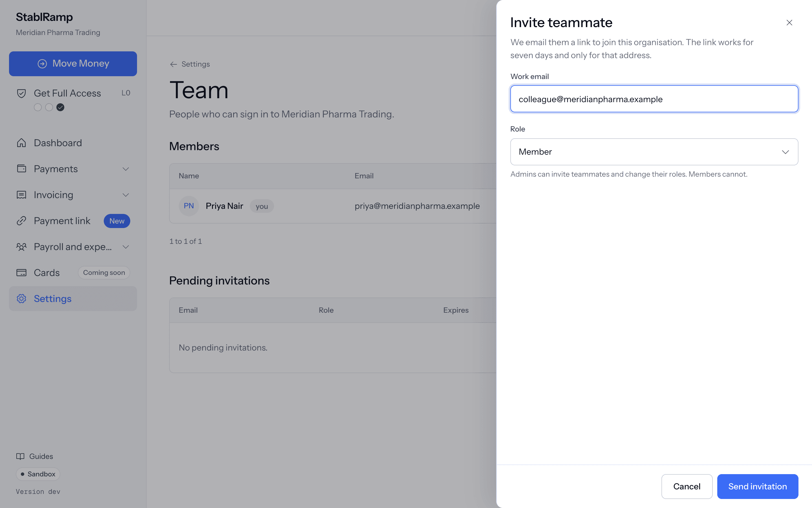Click the back arrow icon beside Settings
Screen dimensions: 812x508
tap(173, 64)
